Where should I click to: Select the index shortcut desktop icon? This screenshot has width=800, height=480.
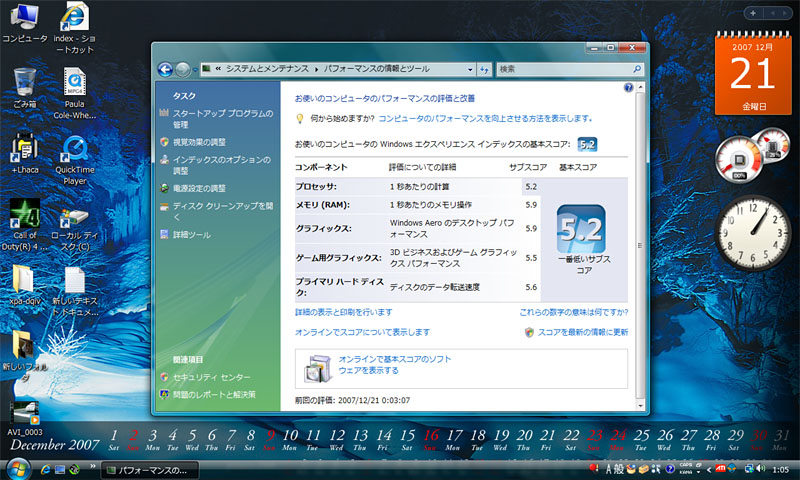[x=74, y=28]
